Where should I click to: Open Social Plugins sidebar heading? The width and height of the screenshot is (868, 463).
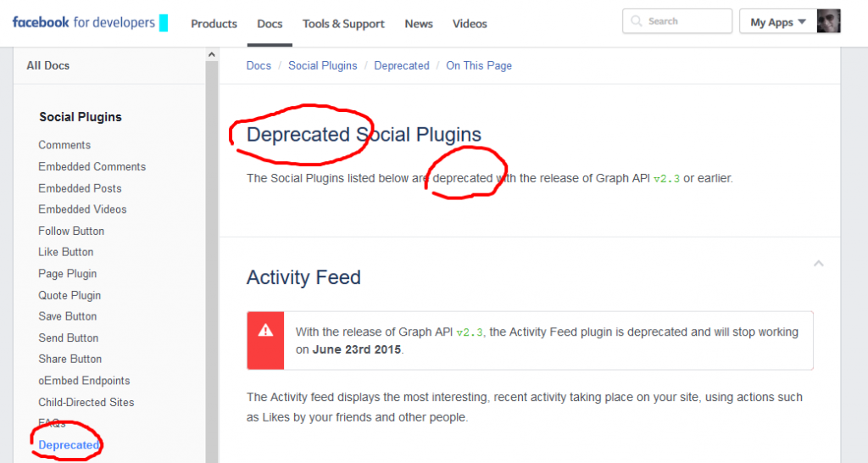pyautogui.click(x=81, y=117)
